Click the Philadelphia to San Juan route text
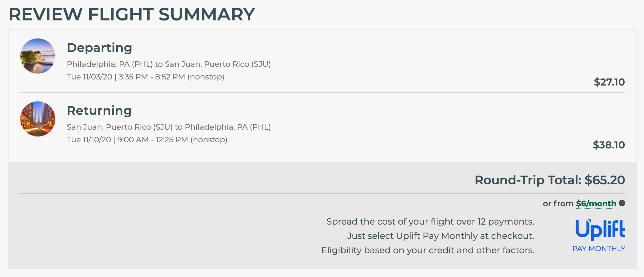Screen dimensions: 644x277 pos(169,64)
